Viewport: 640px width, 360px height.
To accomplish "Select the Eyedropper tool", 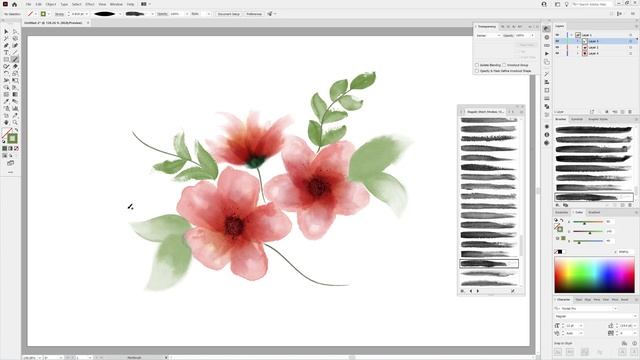I will pyautogui.click(x=6, y=101).
